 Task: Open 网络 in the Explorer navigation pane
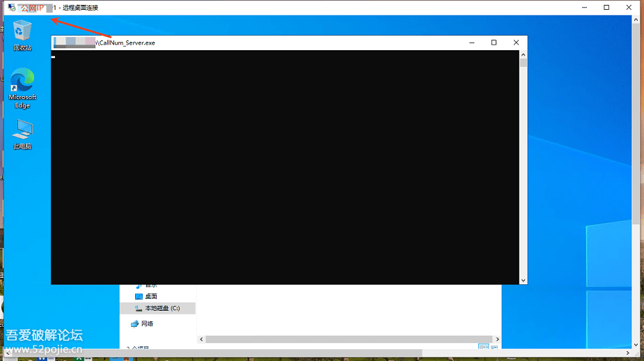point(147,324)
